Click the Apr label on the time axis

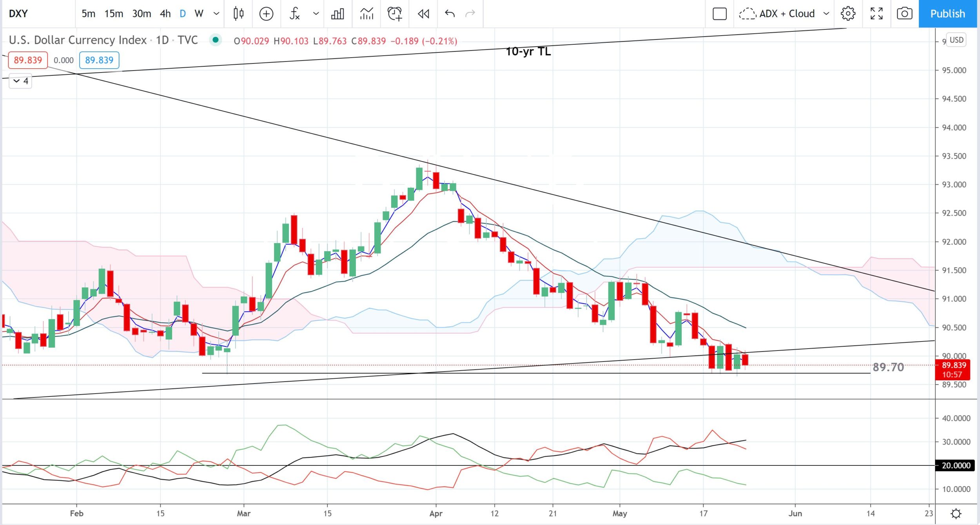coord(436,513)
